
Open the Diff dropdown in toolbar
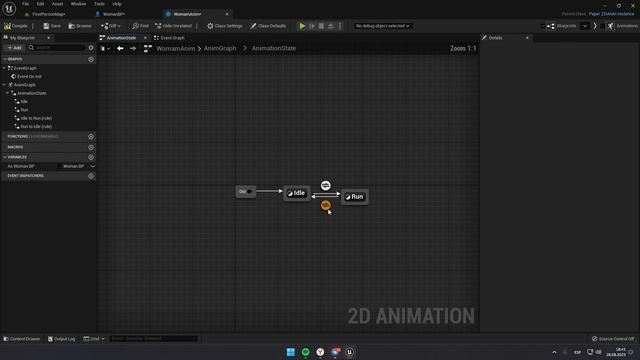tap(111, 26)
